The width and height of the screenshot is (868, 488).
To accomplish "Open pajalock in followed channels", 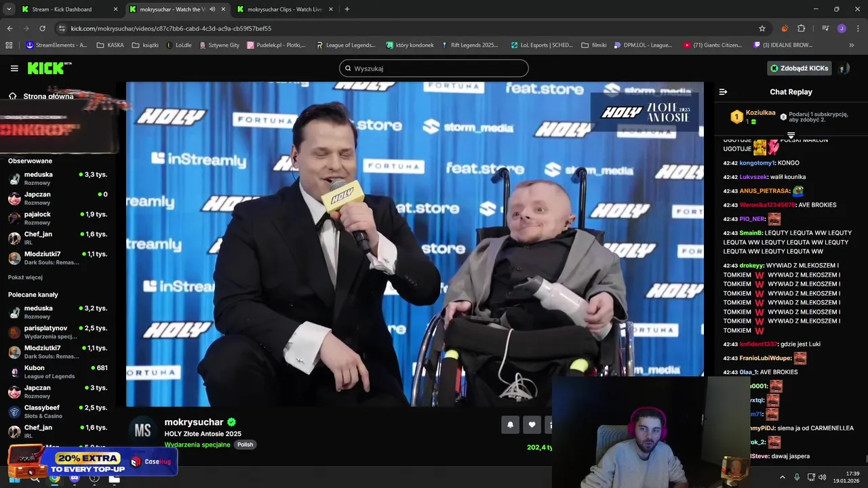I will coord(58,218).
